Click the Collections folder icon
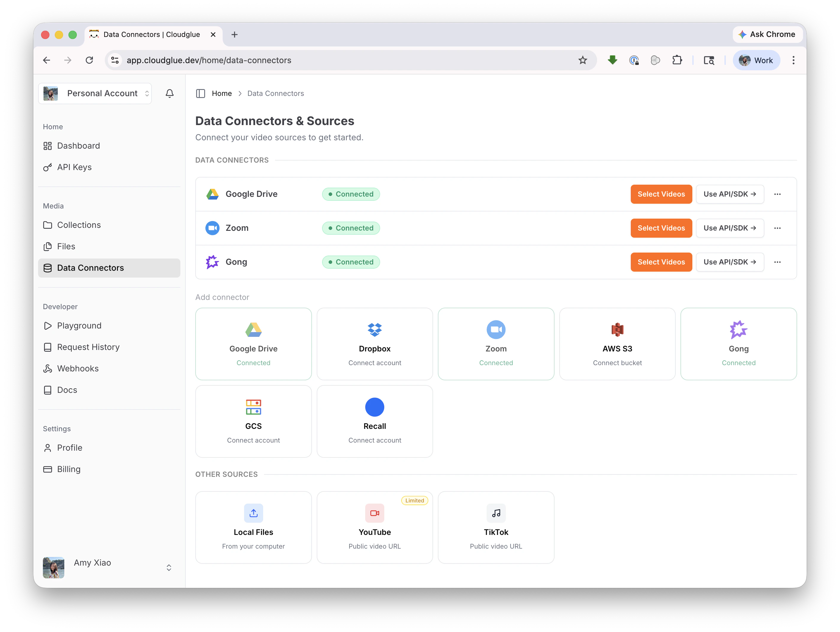Screen dimensions: 840x632 (x=47, y=225)
